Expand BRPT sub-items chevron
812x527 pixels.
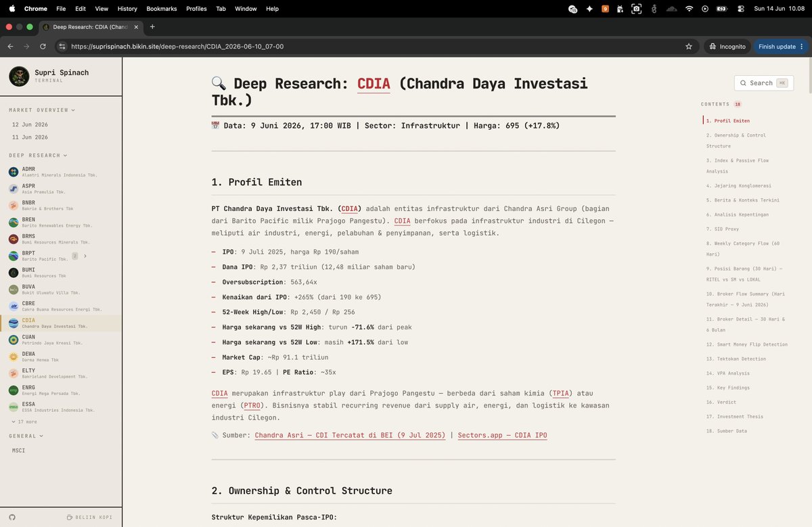tap(85, 256)
